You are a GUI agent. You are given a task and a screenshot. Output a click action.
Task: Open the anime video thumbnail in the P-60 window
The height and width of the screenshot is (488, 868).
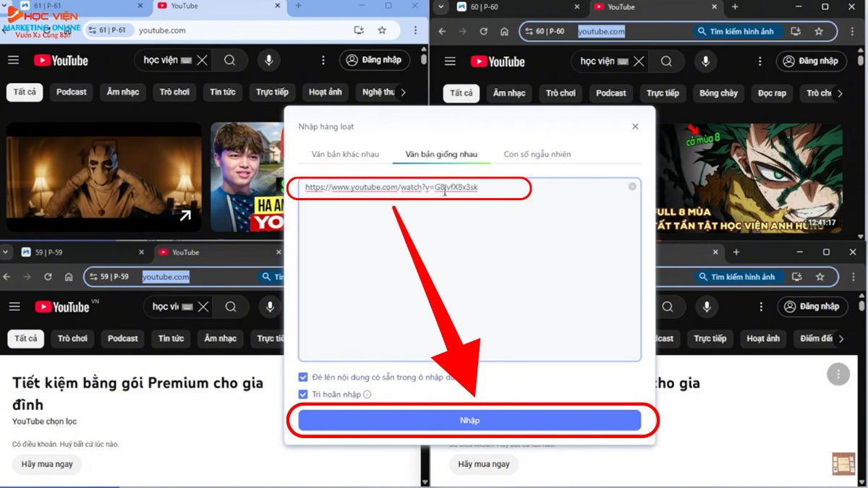748,178
